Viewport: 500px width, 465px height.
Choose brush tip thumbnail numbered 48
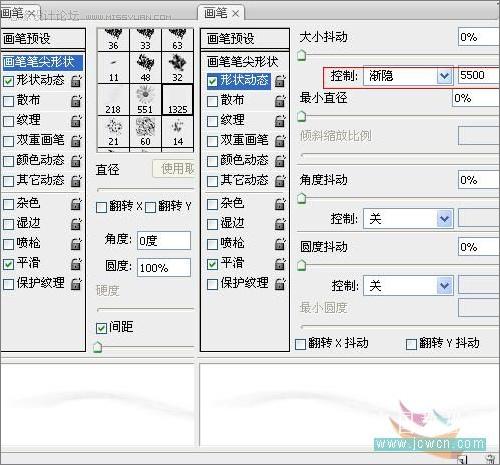pyautogui.click(x=145, y=68)
